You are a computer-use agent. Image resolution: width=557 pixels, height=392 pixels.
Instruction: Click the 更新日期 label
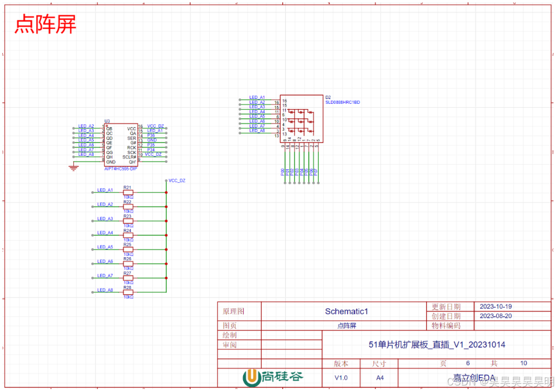click(446, 306)
